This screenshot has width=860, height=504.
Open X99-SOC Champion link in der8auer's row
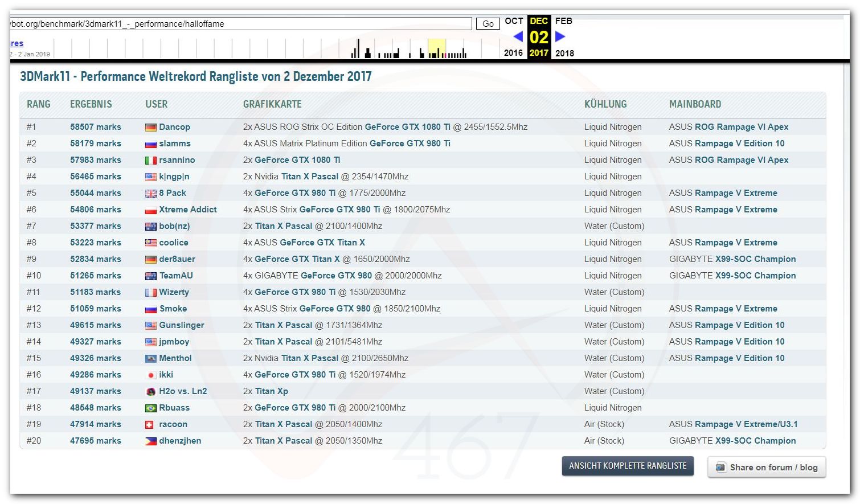click(x=756, y=259)
